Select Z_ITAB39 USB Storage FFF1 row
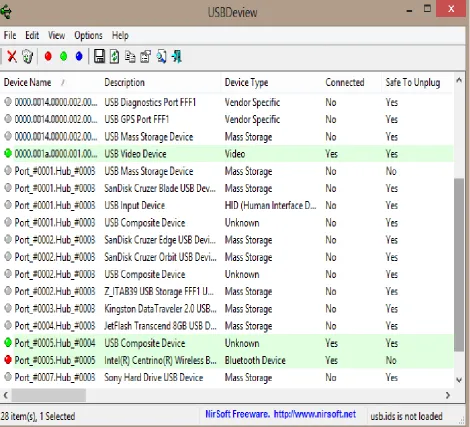This screenshot has height=427, width=470. (x=227, y=291)
